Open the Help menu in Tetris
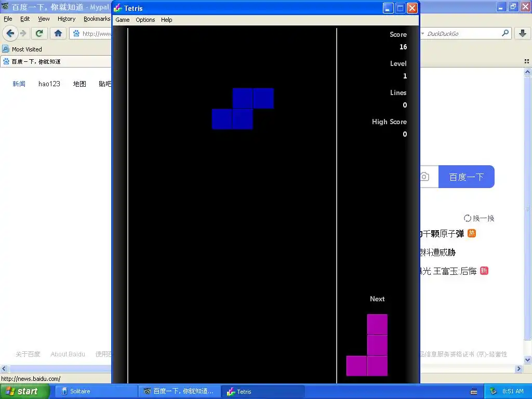Image resolution: width=532 pixels, height=399 pixels. coord(166,20)
